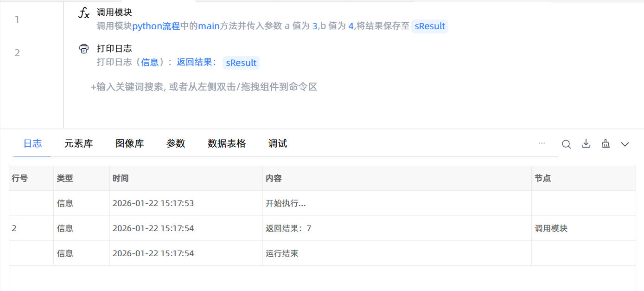Screen dimensions: 644x291
Task: Click the three-dot more tabs icon
Action: 542,143
